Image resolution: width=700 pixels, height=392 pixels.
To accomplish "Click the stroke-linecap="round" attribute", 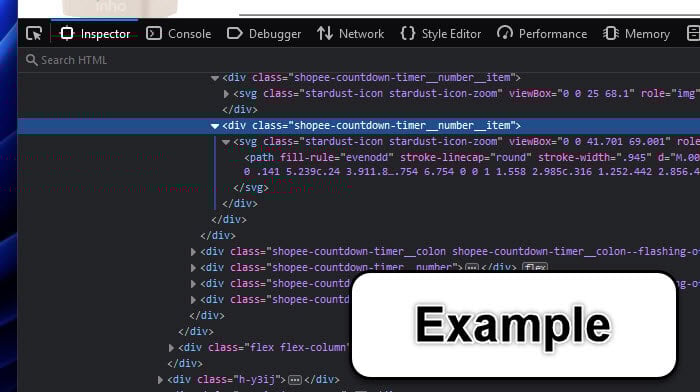I will pos(466,158).
